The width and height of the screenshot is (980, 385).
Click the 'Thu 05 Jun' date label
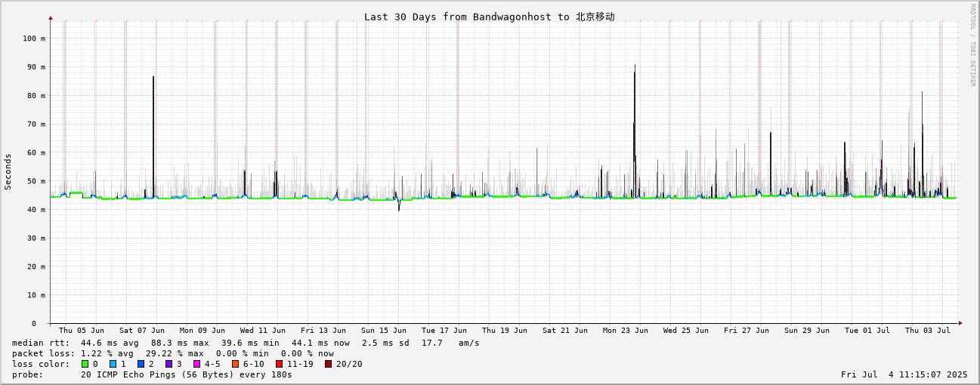coord(82,330)
